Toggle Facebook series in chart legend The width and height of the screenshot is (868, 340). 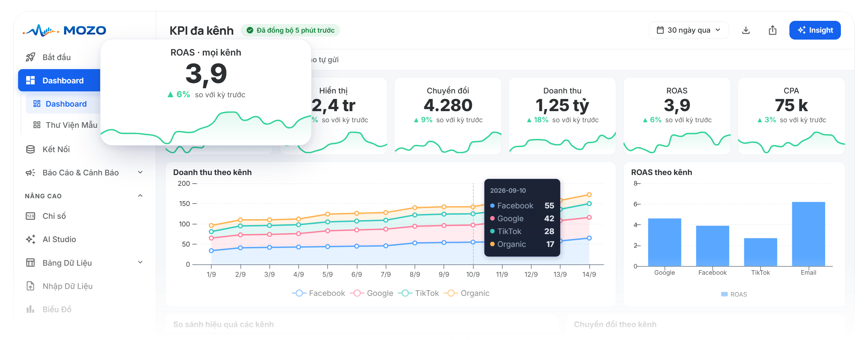(x=318, y=293)
